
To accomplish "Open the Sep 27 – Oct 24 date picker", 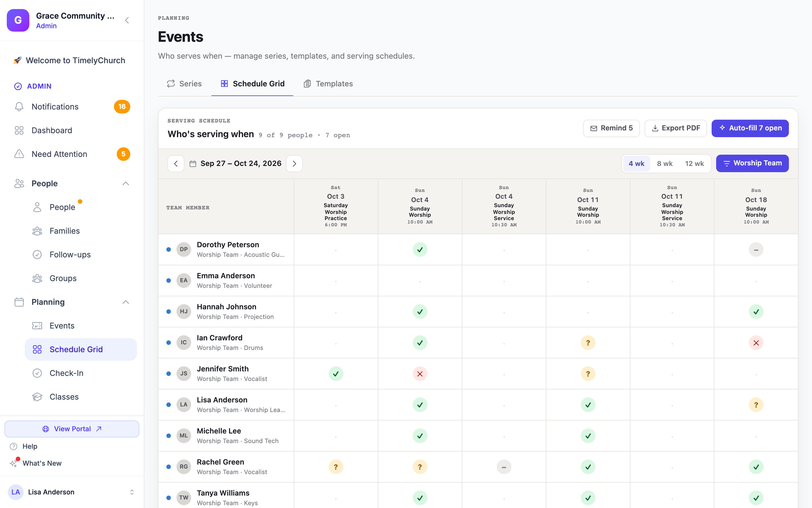I will 235,164.
